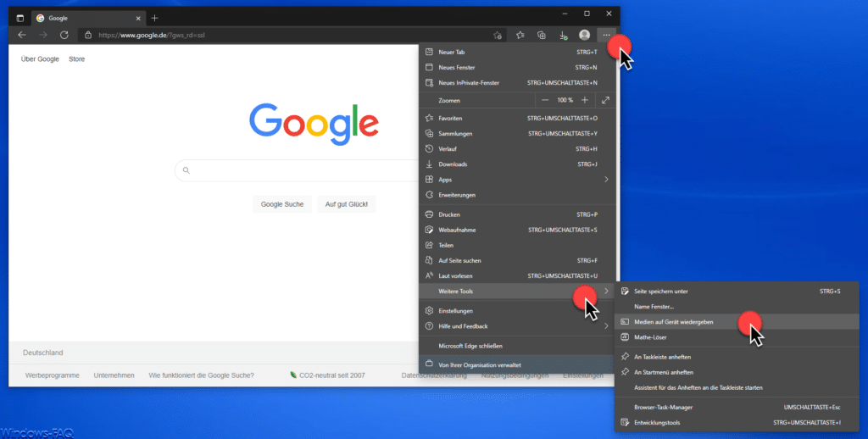Open the Favorites toolbar icon
This screenshot has height=439, width=868.
[520, 35]
